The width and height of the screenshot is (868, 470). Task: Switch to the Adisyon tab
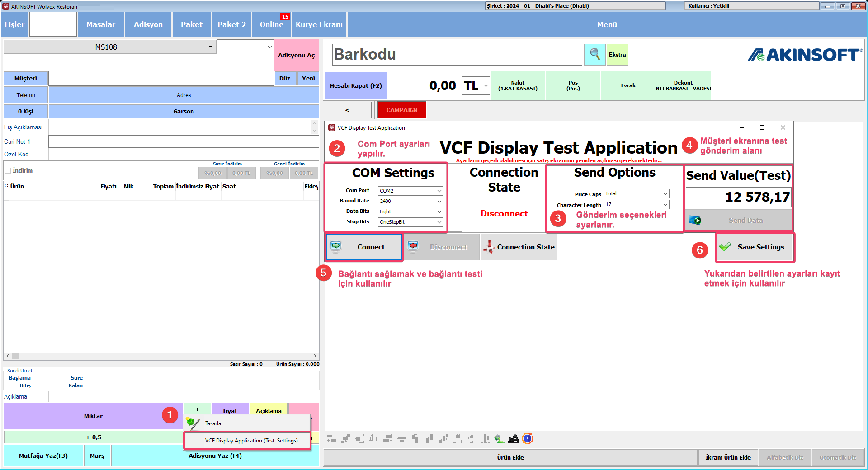coord(148,24)
